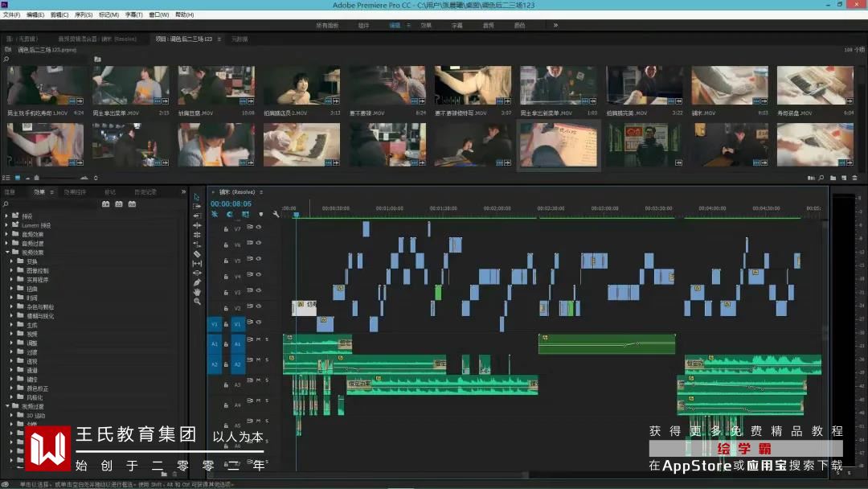This screenshot has height=489, width=868.
Task: Open the 剪辑(C) menu
Action: coord(59,15)
